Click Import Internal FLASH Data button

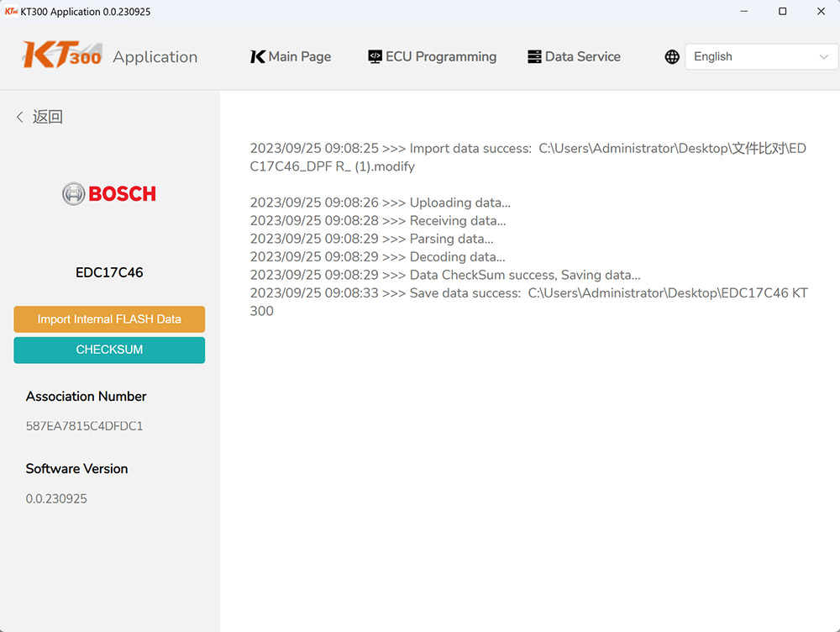(x=109, y=319)
